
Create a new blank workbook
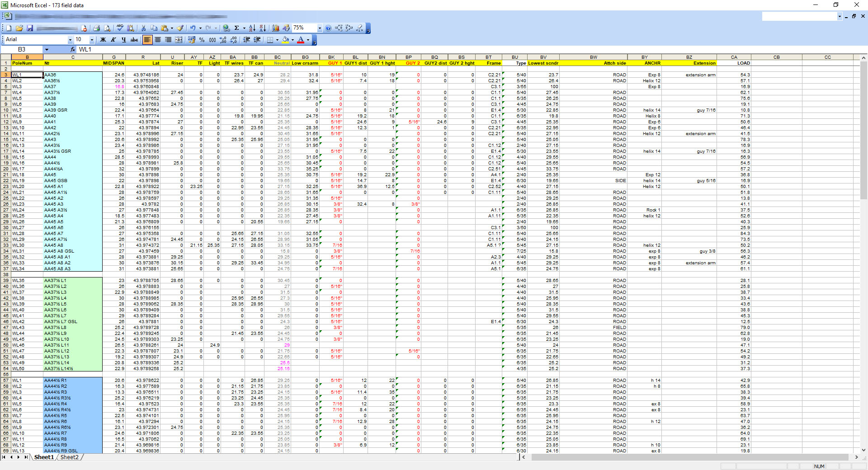[x=9, y=28]
